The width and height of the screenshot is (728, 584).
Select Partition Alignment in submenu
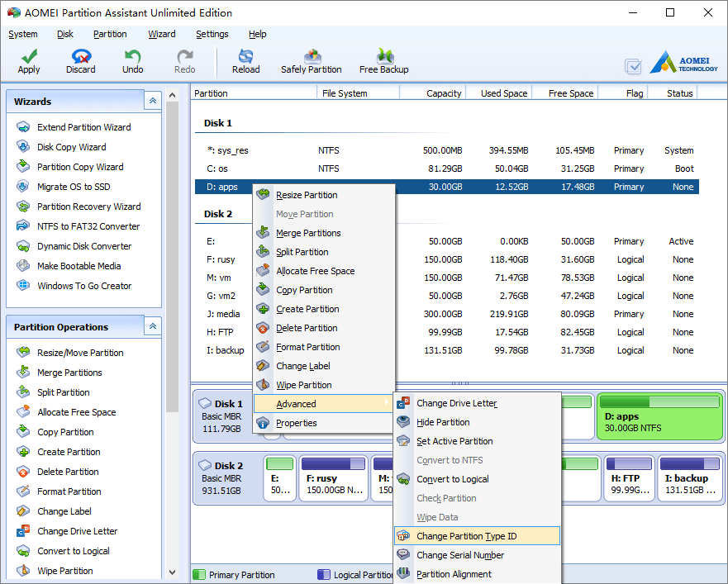(477, 574)
